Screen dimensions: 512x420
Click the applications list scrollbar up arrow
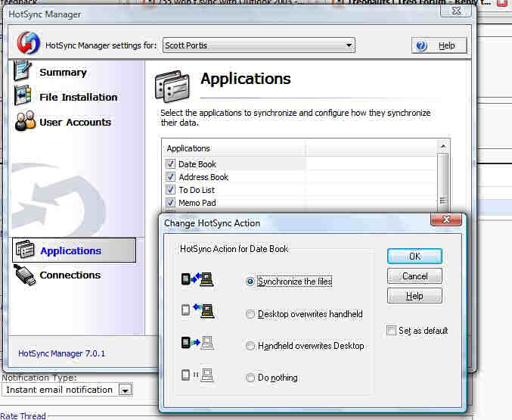(443, 146)
